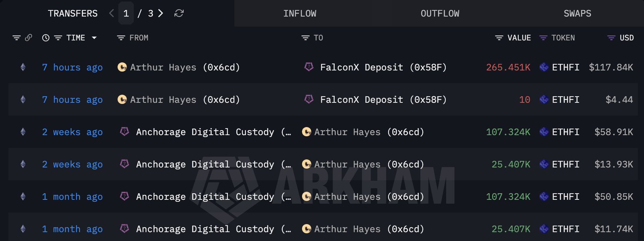Go to next transfers page

[x=161, y=13]
